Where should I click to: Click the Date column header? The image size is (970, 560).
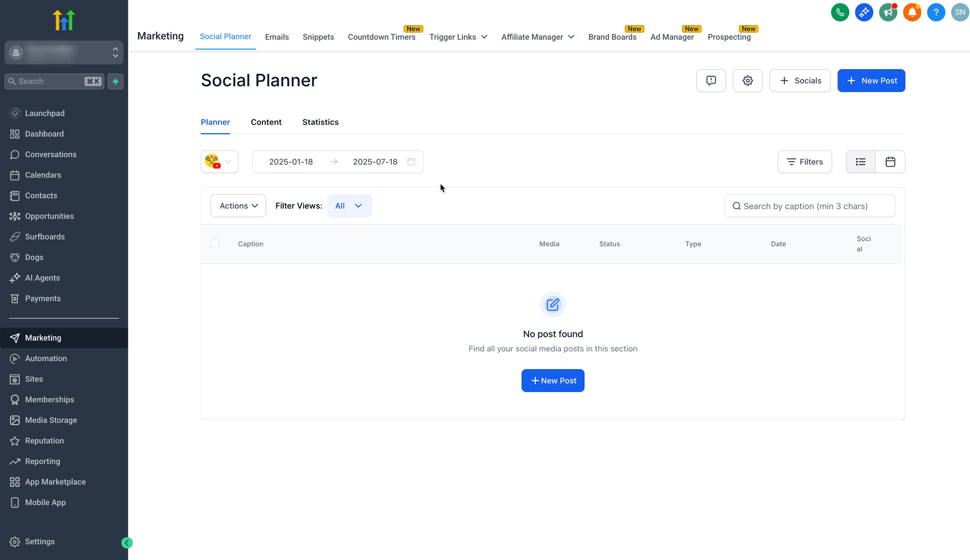[x=778, y=244]
